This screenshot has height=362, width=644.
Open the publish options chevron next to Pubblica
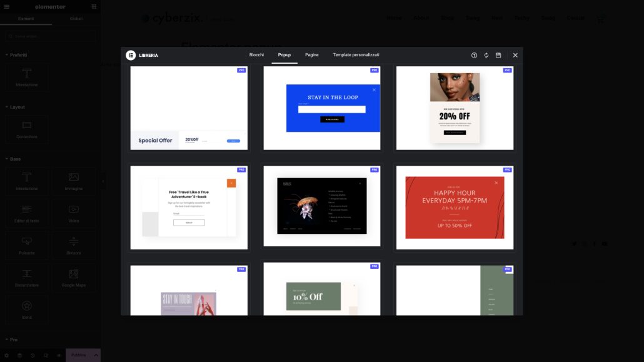95,354
